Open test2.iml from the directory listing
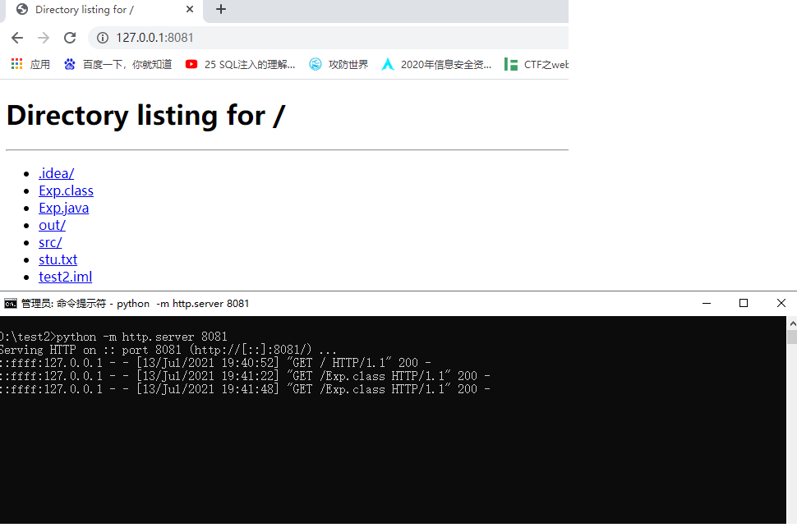797x532 pixels. (x=65, y=277)
